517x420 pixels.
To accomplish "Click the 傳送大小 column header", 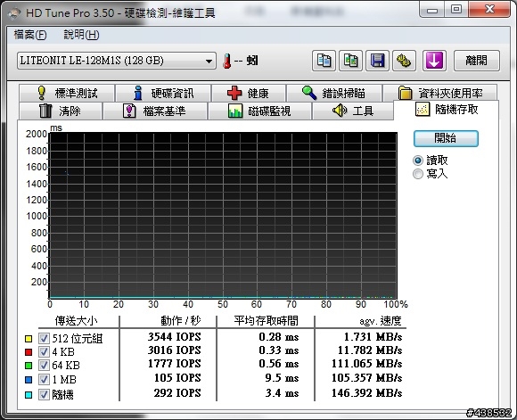I will [76, 320].
